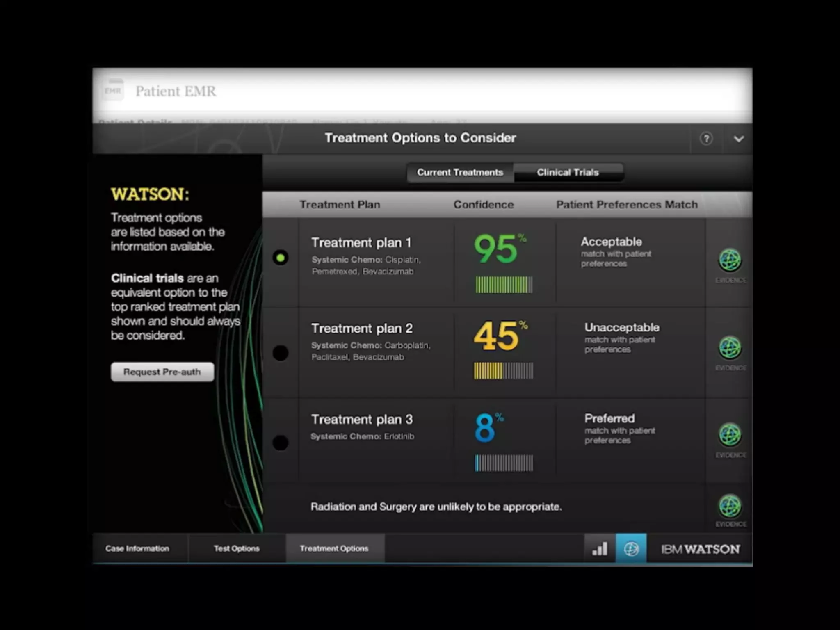840x630 pixels.
Task: Select Treatment plan 2 radio button
Action: 281,353
